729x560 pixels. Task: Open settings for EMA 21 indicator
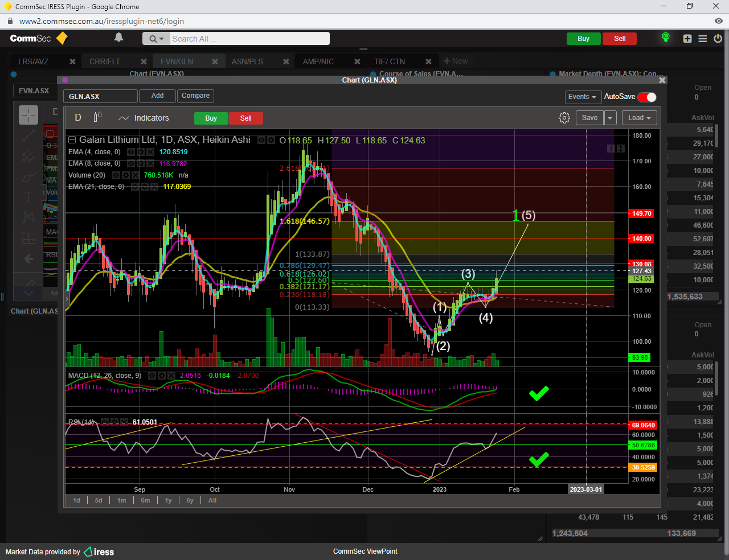point(145,187)
